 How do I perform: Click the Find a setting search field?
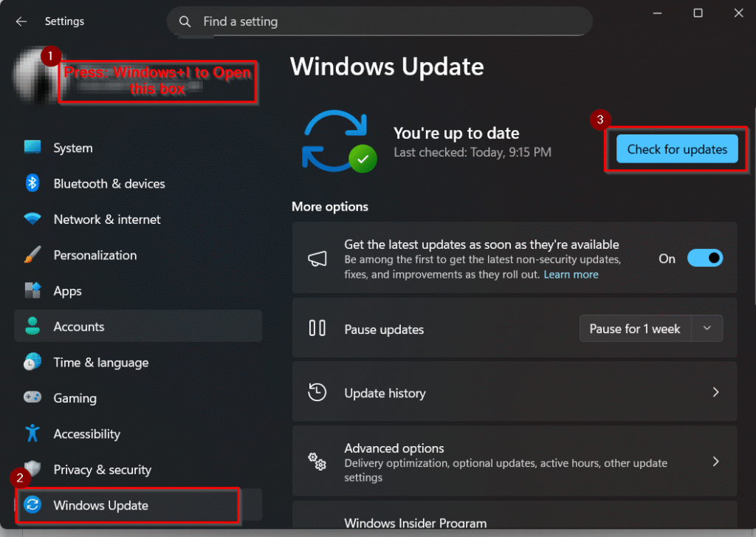click(x=379, y=21)
